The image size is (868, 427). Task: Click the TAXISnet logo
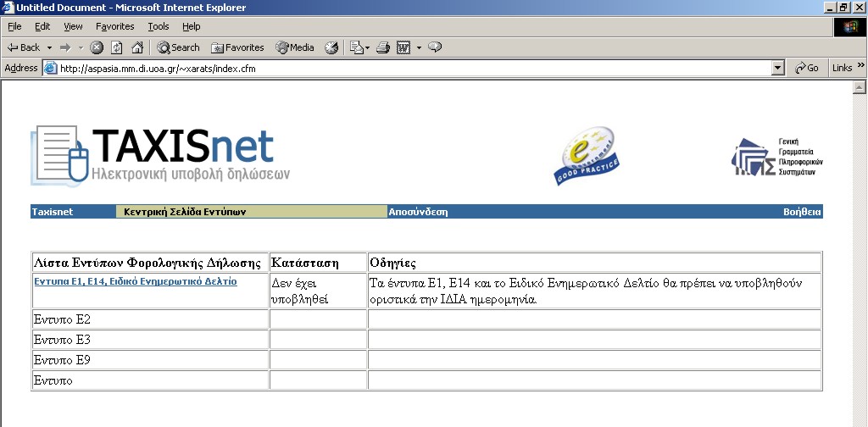click(x=160, y=156)
